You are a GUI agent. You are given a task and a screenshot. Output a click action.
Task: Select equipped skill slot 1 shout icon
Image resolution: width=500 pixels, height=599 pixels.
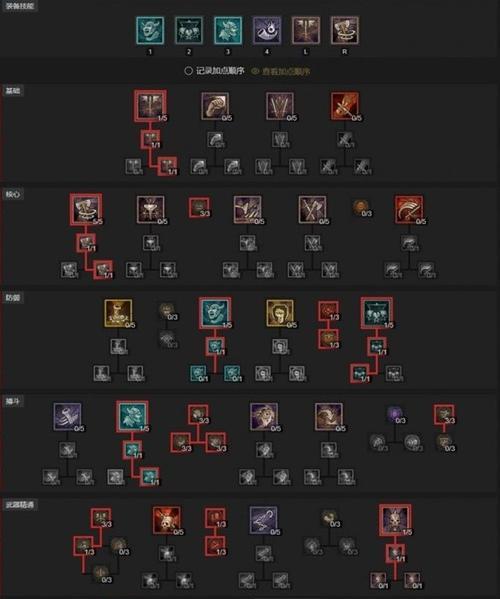pos(150,31)
